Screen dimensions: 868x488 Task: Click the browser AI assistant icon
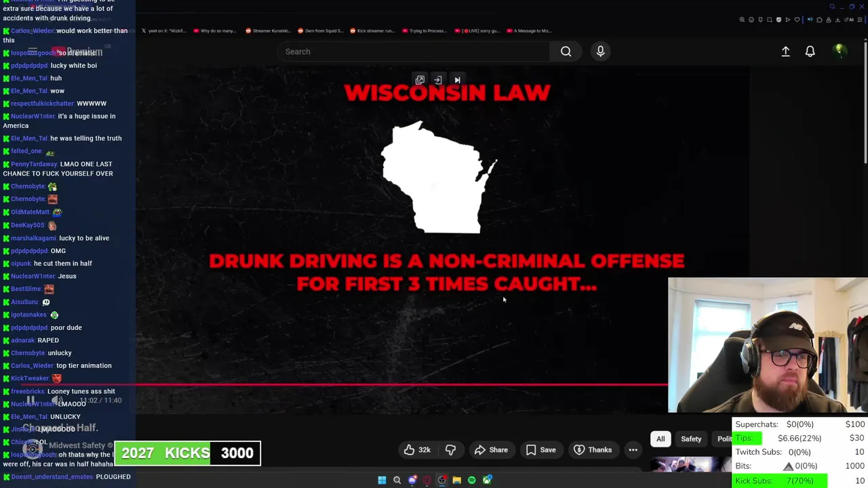click(x=850, y=20)
